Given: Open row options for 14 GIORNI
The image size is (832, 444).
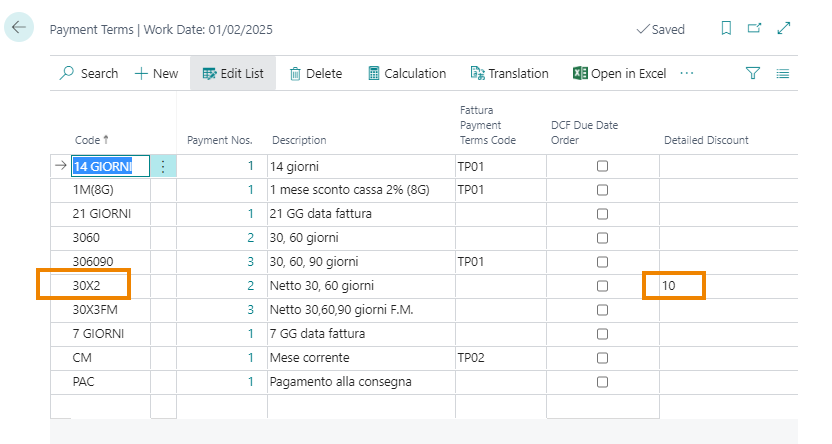Looking at the screenshot, I should 163,167.
